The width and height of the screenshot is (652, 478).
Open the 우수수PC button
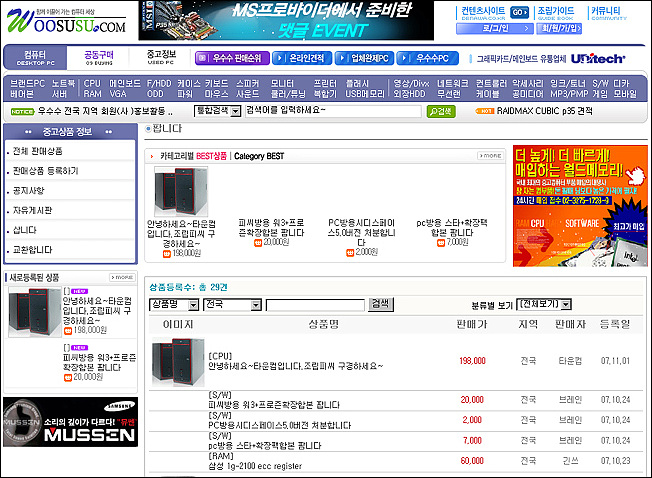click(427, 58)
